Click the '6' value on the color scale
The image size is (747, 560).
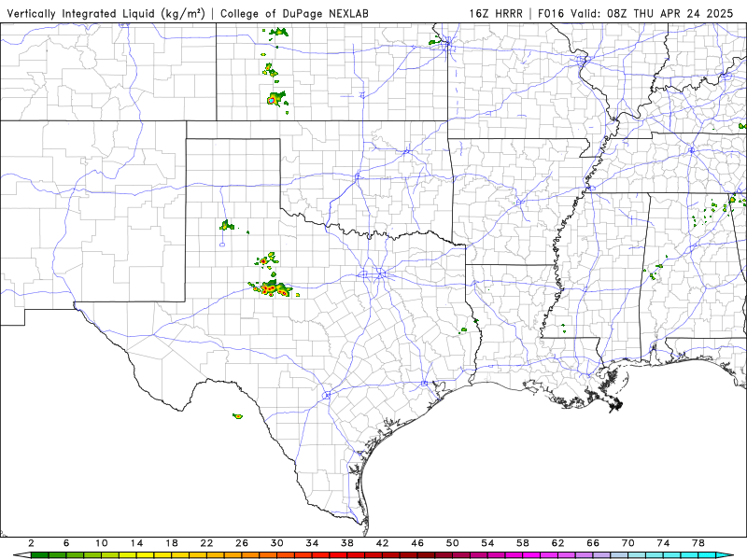(66, 543)
